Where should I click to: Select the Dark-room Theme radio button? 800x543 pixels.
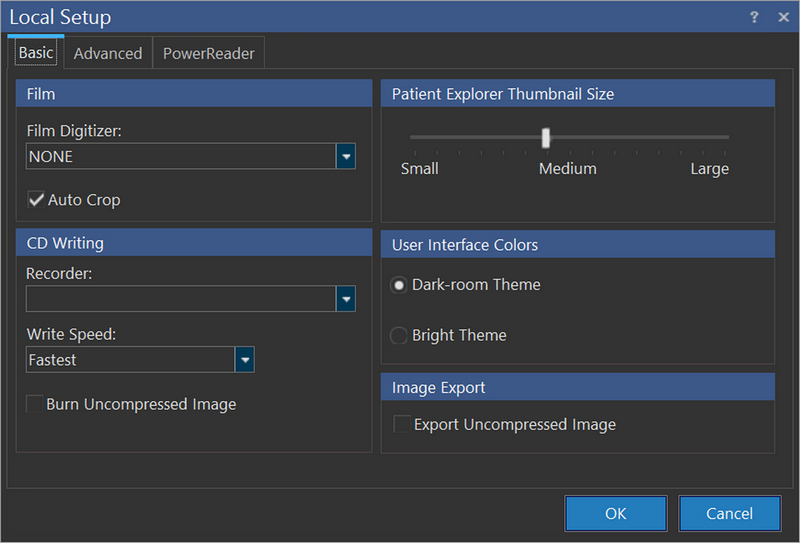[x=399, y=285]
